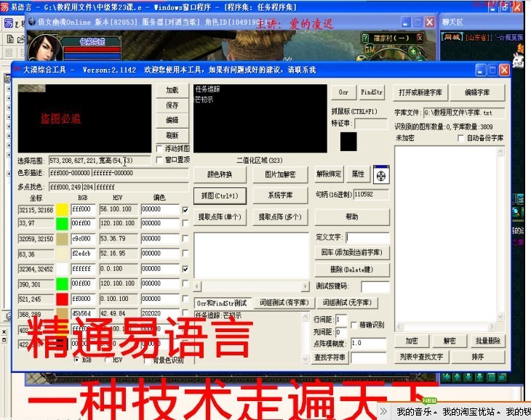
Task: Check the checkbox in the c9c080 color row
Action: pos(185,238)
